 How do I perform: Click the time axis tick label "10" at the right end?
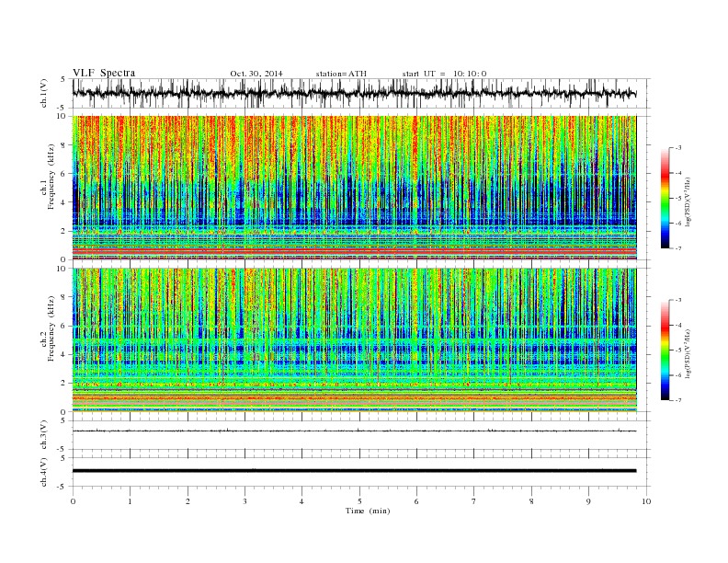tap(646, 501)
